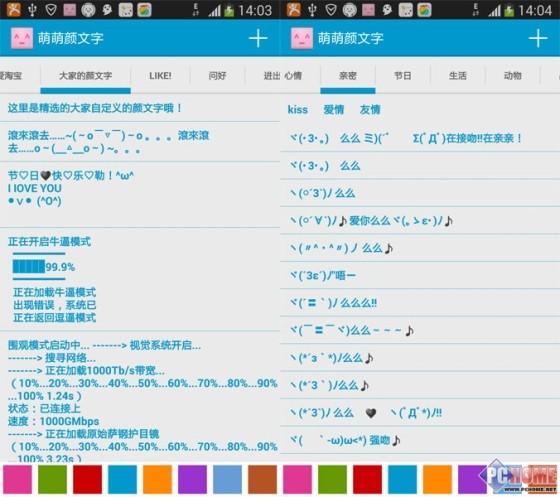Viewport: 560px width, 497px height.
Task: Tap emoticon row with black heart
Action: [x=420, y=413]
